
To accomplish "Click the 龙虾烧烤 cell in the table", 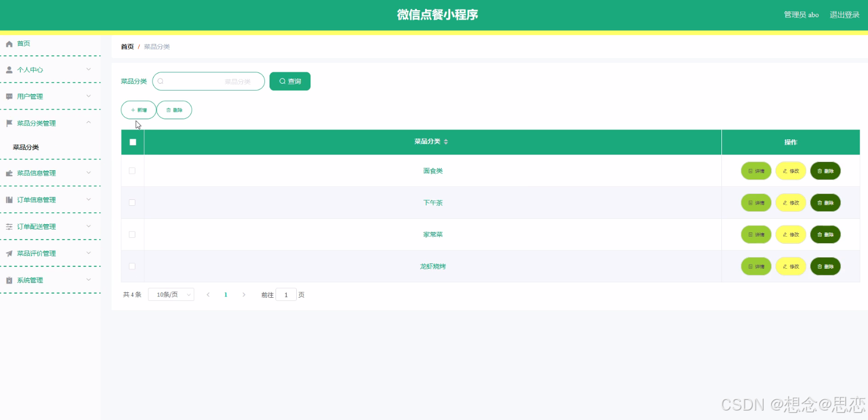I will coord(433,266).
